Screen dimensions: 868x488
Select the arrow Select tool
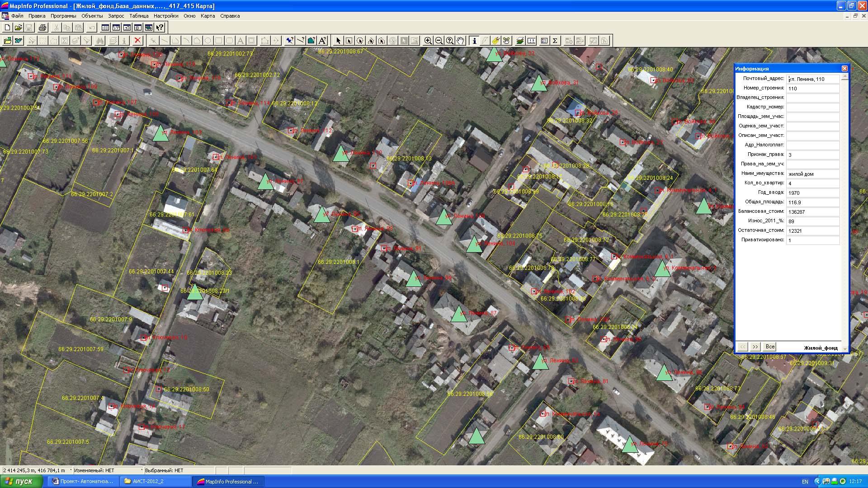(x=338, y=41)
